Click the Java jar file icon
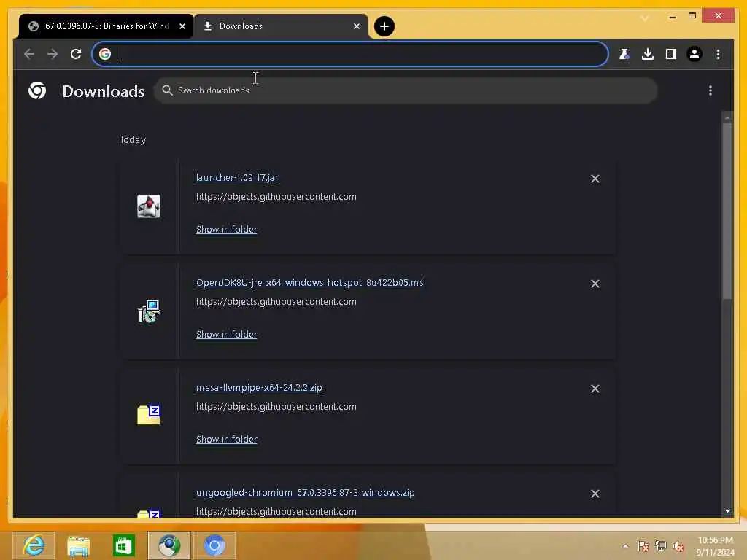 click(x=149, y=206)
